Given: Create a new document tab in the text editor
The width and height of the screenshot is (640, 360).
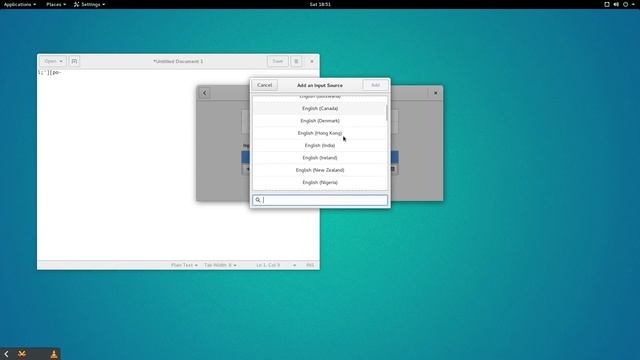Looking at the screenshot, I should tap(74, 61).
